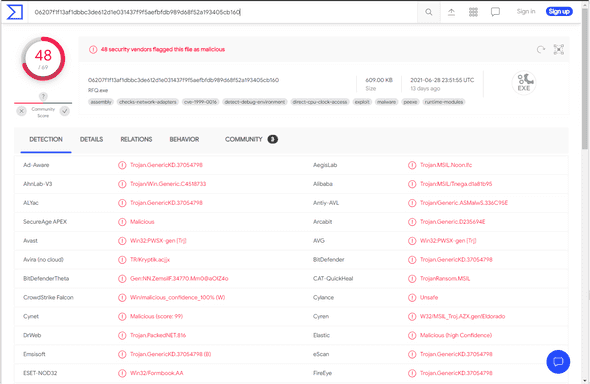Viewport: 590px width, 384px height.
Task: Click the TR/Kryptik.acjjx detection text
Action: click(150, 260)
